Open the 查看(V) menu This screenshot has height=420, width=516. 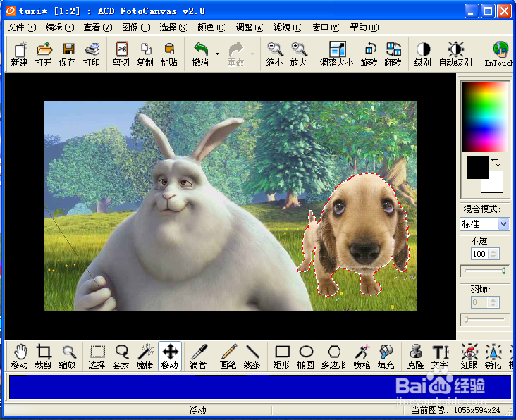point(98,27)
